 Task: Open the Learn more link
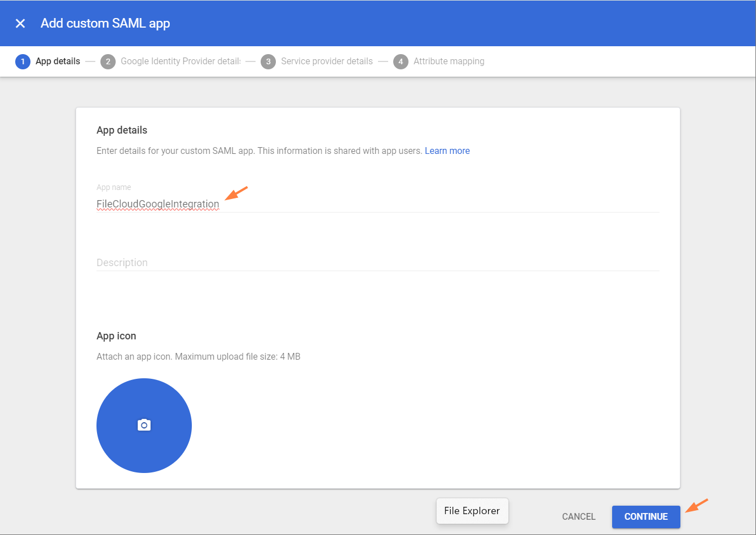click(x=447, y=151)
